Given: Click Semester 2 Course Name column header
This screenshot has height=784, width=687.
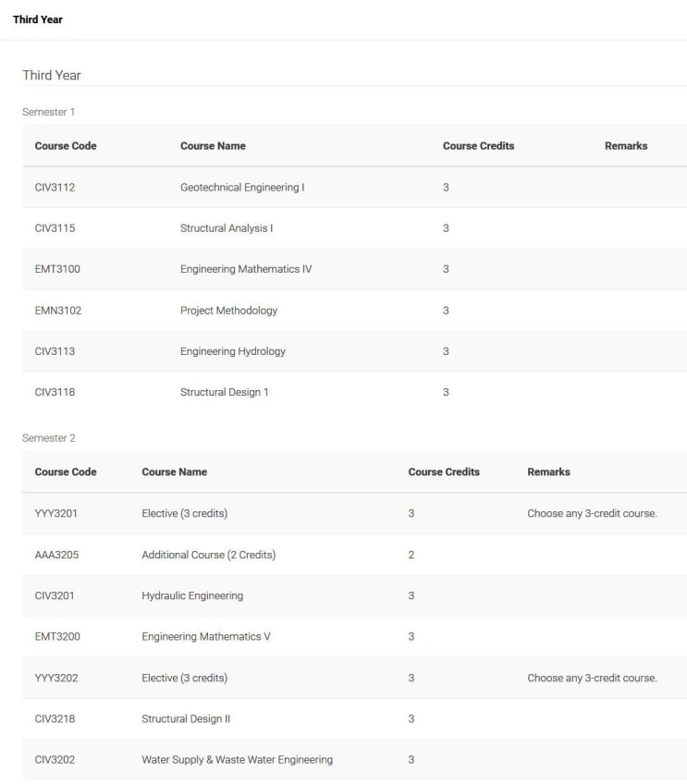Looking at the screenshot, I should pyautogui.click(x=174, y=472).
